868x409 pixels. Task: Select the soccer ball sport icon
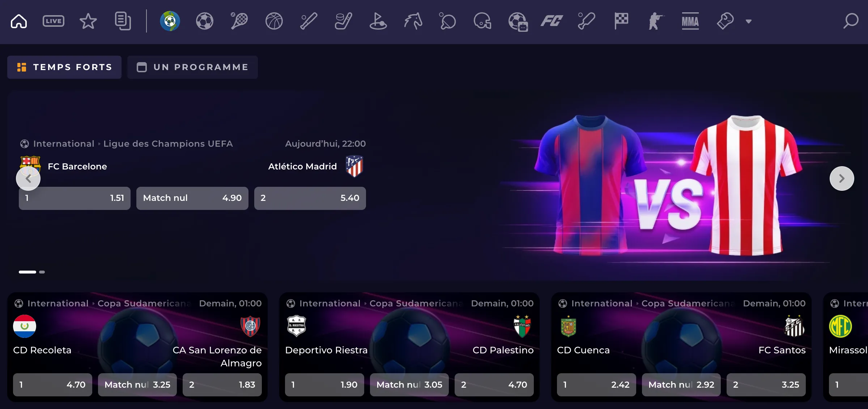(205, 21)
